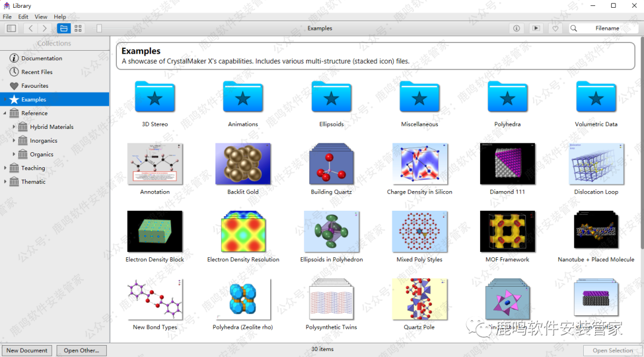This screenshot has height=357, width=644.
Task: Expand the Teaching collection
Action: [x=5, y=168]
